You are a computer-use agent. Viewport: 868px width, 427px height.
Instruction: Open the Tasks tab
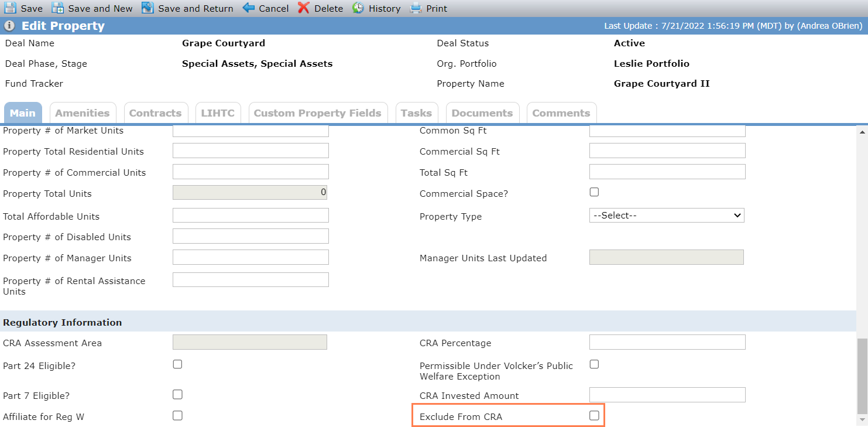pos(416,113)
